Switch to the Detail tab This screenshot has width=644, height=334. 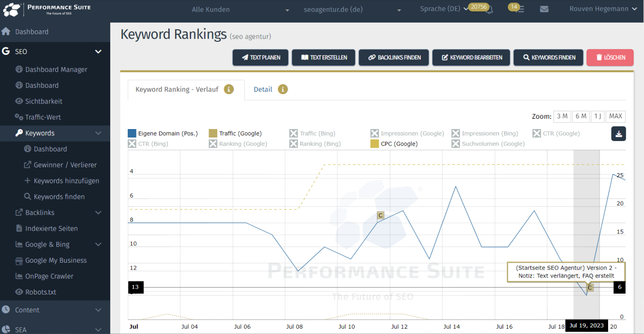coord(263,89)
